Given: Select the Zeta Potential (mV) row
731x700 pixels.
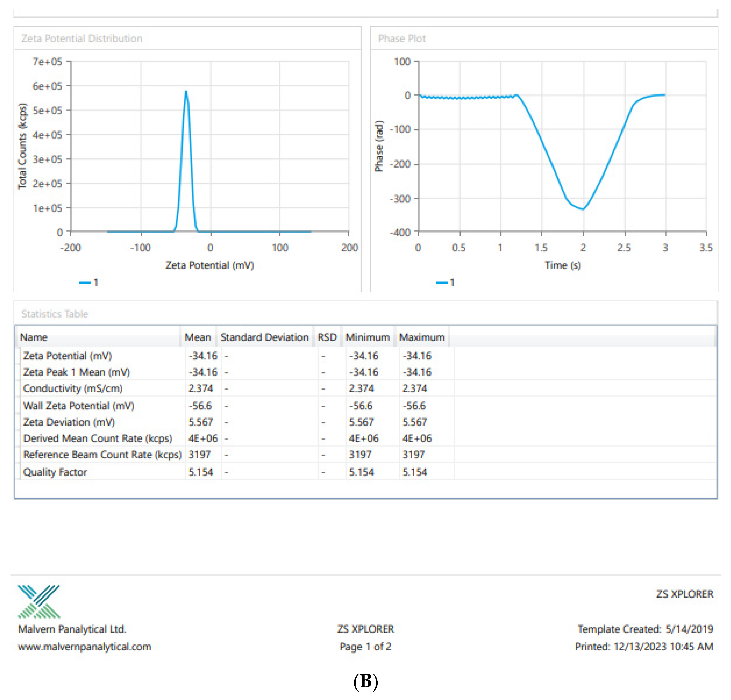Looking at the screenshot, I should coord(68,355).
